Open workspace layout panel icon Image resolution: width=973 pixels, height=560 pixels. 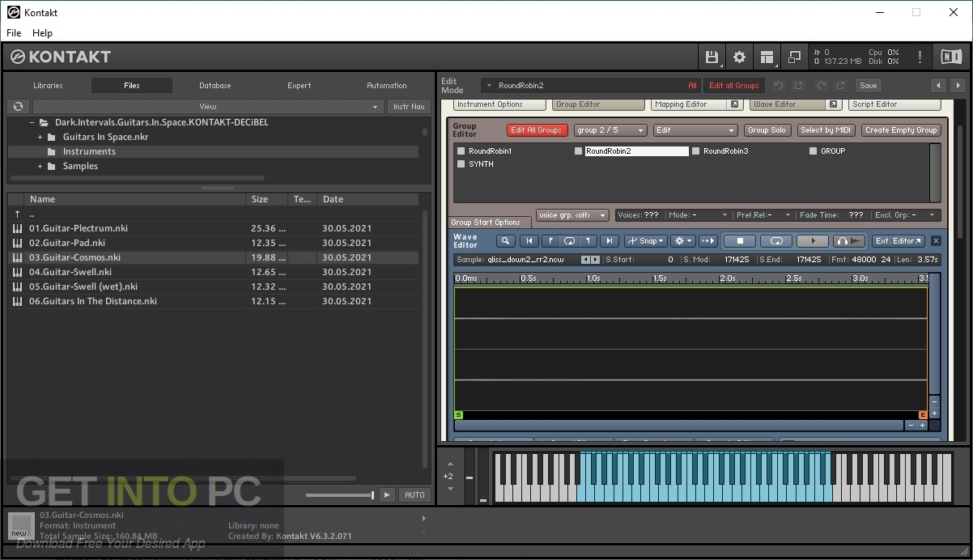click(767, 57)
